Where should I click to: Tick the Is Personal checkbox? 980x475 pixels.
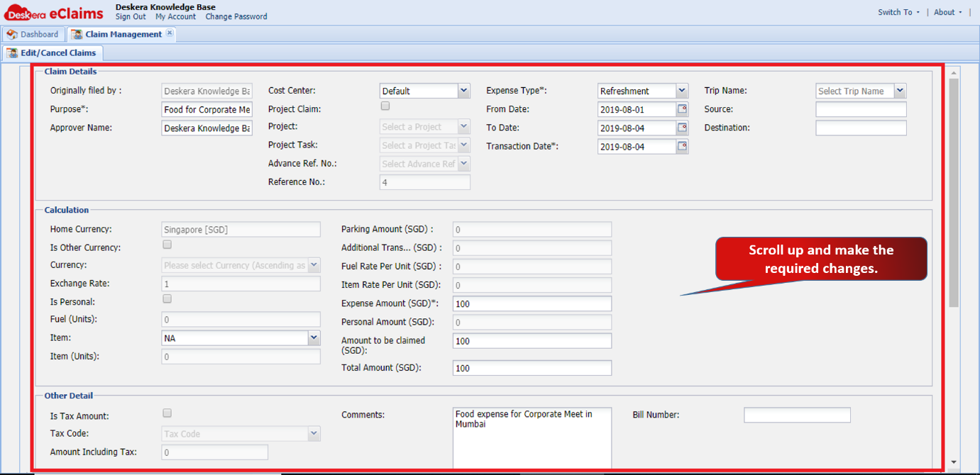point(167,298)
